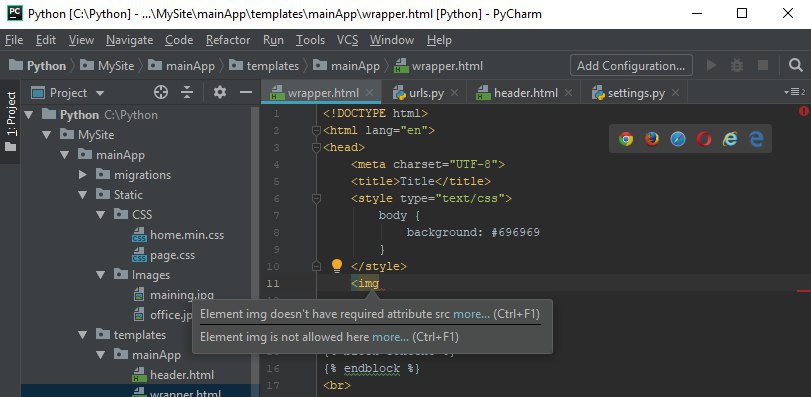Close the settings.py tab

675,93
